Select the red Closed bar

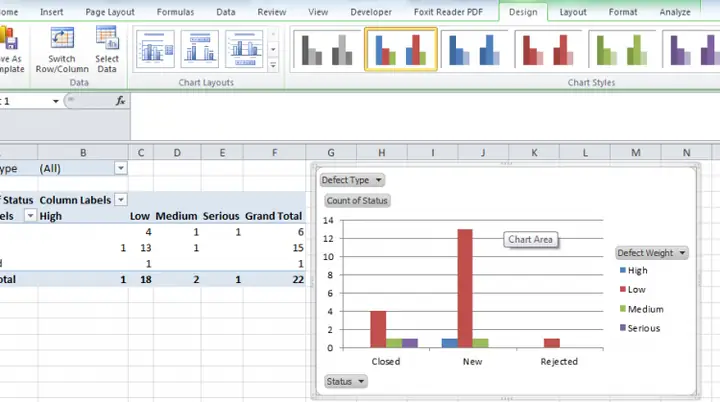(x=378, y=329)
